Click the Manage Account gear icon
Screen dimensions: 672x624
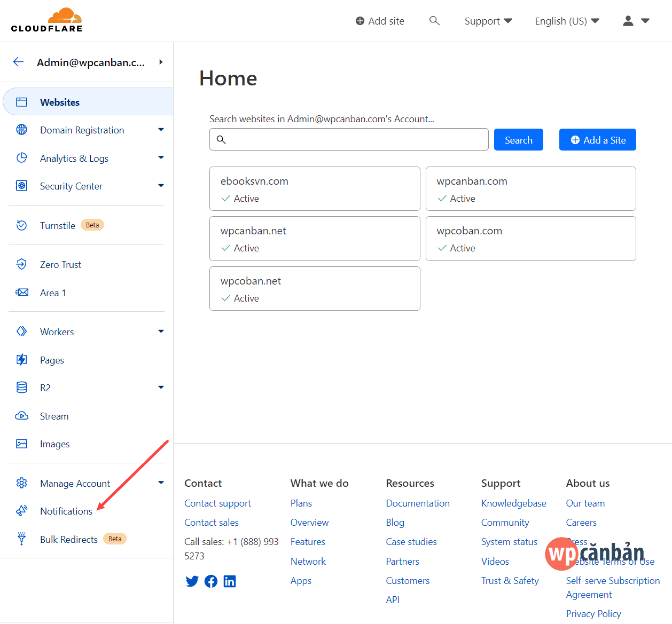click(x=21, y=483)
